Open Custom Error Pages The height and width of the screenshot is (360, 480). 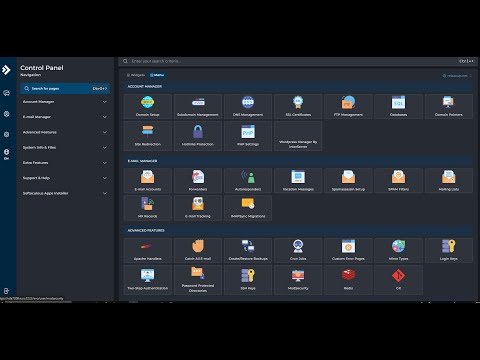coord(348,250)
